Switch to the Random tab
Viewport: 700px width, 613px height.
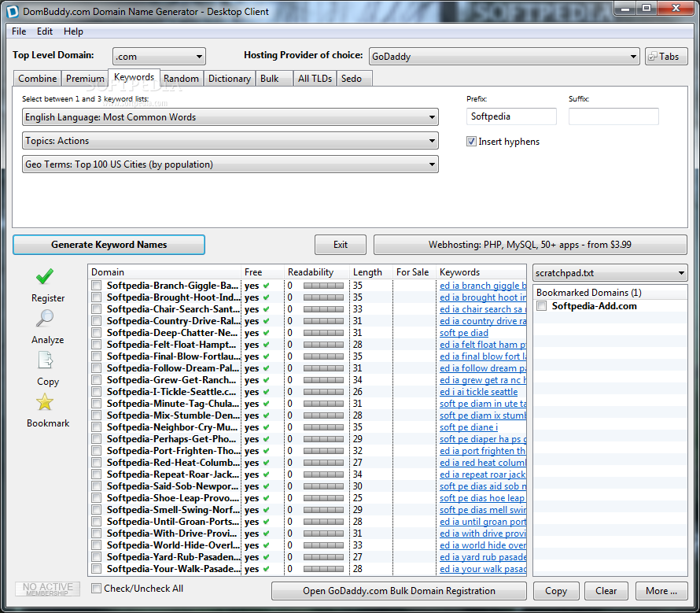point(181,79)
